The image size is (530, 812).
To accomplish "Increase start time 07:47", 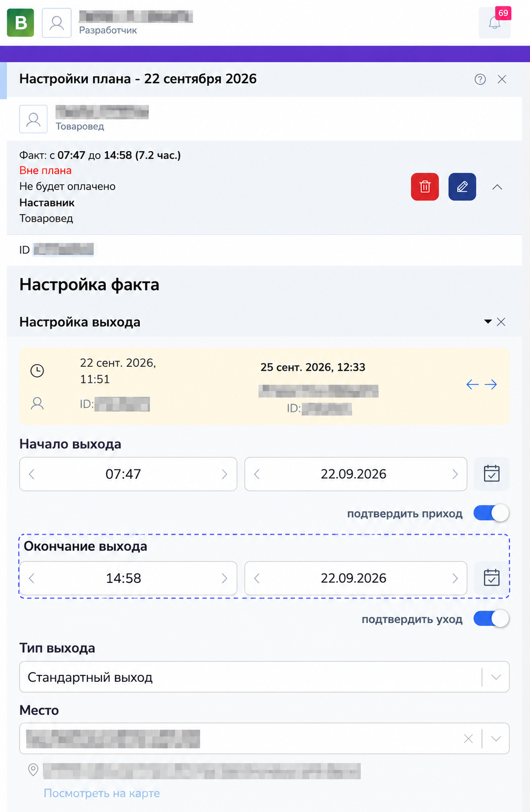I will [x=224, y=474].
